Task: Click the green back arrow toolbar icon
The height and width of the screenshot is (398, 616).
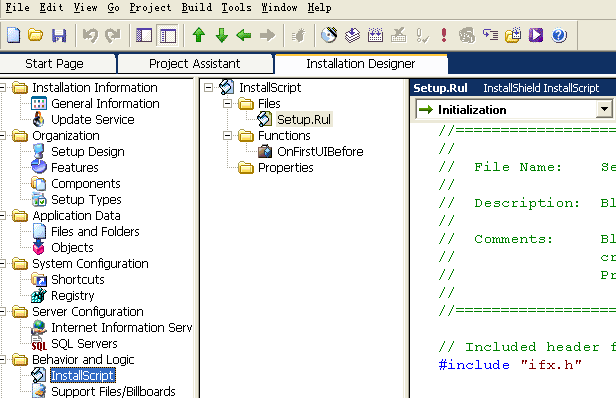Action: tap(244, 35)
